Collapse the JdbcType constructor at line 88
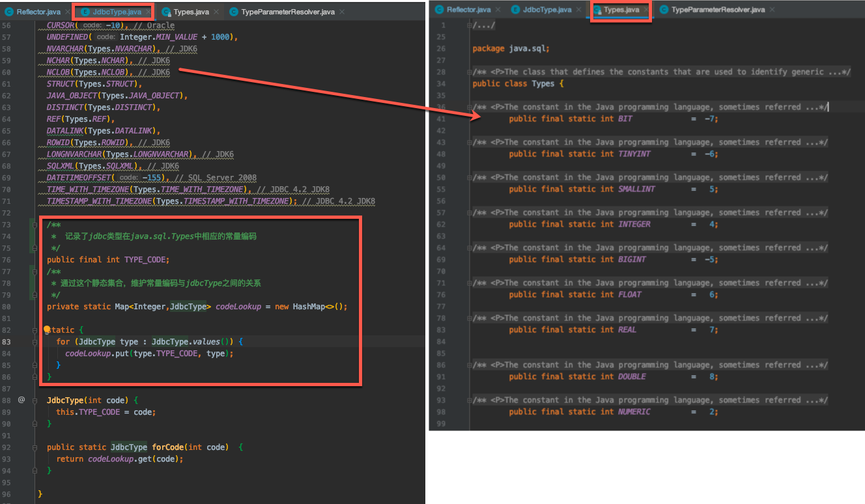 point(35,400)
